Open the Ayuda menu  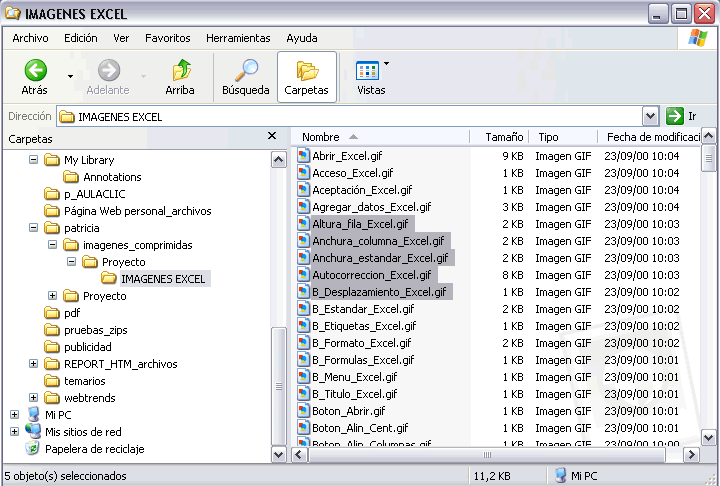pyautogui.click(x=302, y=38)
